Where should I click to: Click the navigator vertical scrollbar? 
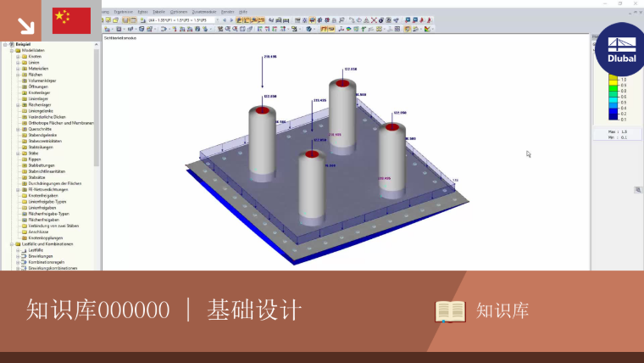pos(97,107)
